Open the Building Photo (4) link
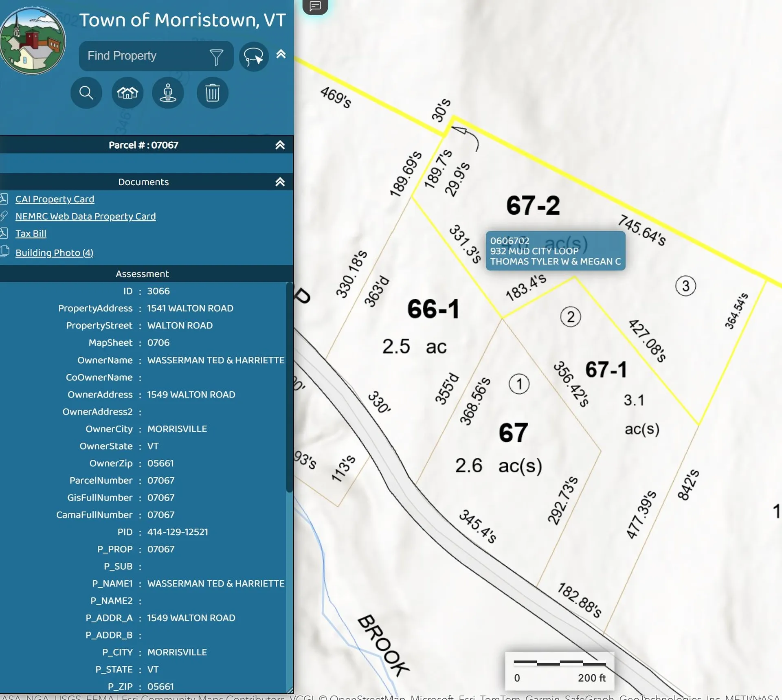The width and height of the screenshot is (782, 700). [54, 252]
